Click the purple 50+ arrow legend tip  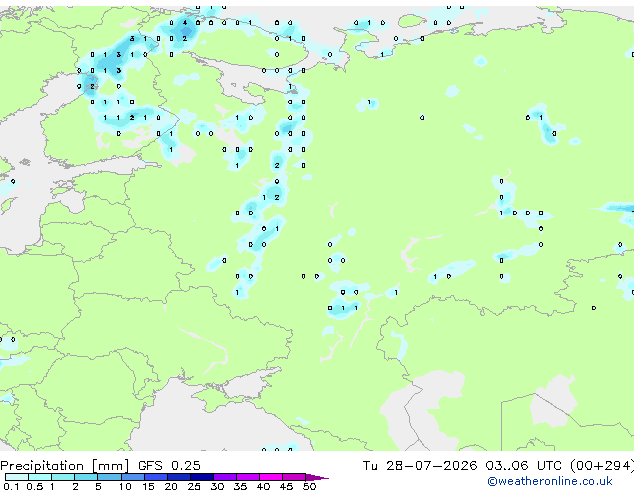point(317,477)
